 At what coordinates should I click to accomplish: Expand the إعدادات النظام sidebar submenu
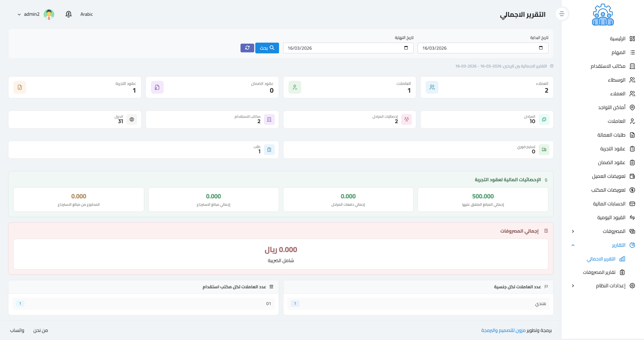(573, 286)
